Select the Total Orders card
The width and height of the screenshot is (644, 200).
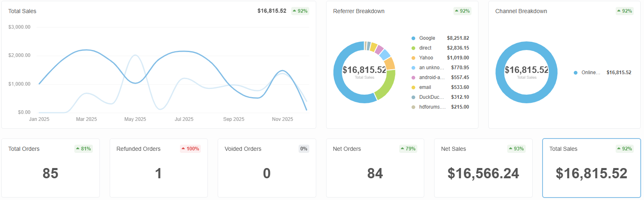(51, 168)
